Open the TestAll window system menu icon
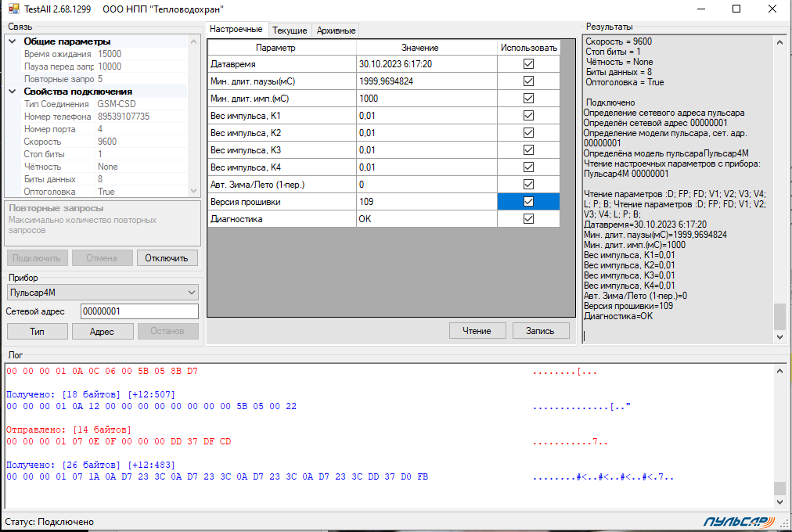Screen dimensions: 792x532 [13, 9]
